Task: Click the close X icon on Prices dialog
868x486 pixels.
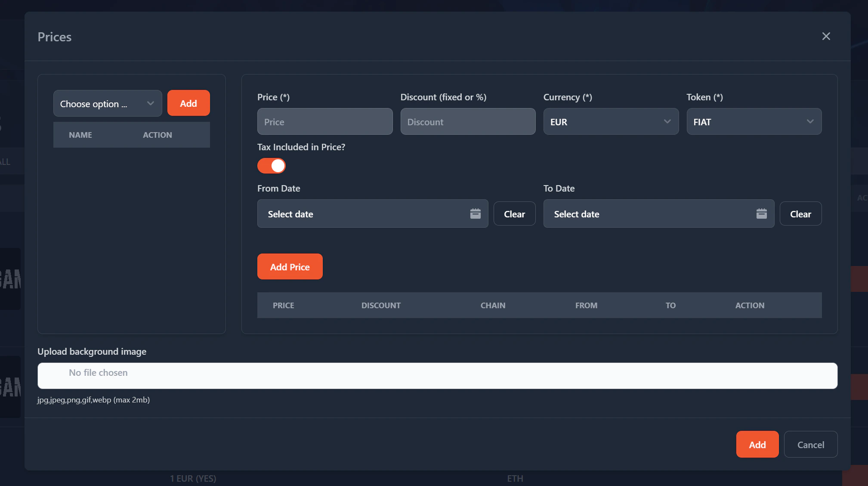Action: point(826,36)
